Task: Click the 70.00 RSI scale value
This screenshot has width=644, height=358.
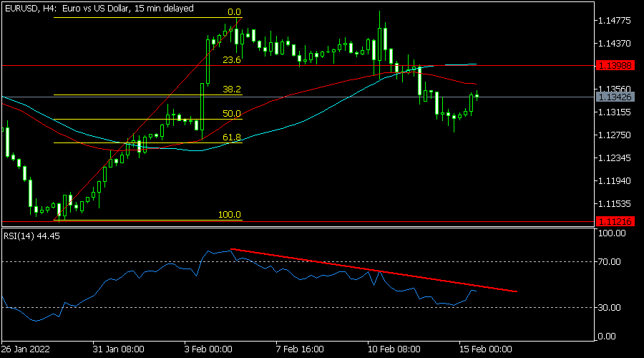Action: click(x=609, y=262)
